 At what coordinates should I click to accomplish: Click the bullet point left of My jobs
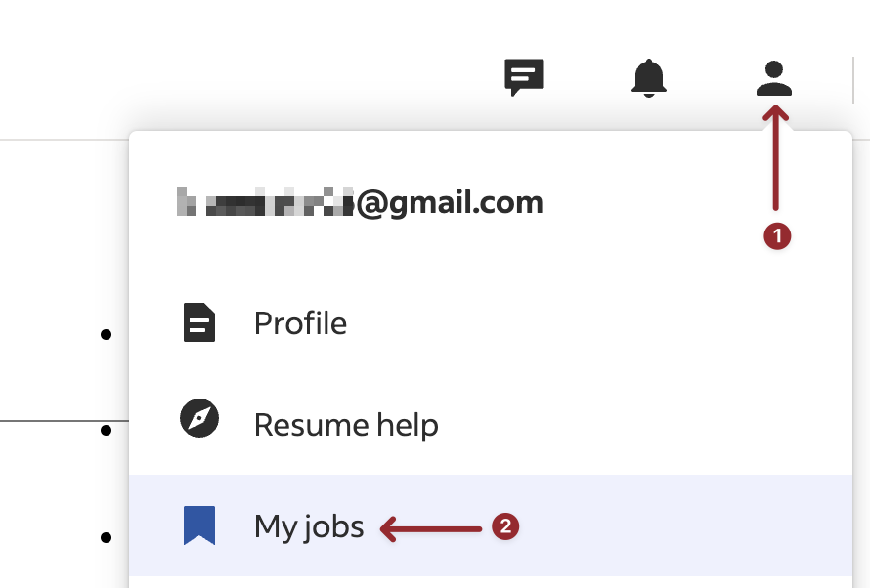pyautogui.click(x=106, y=536)
